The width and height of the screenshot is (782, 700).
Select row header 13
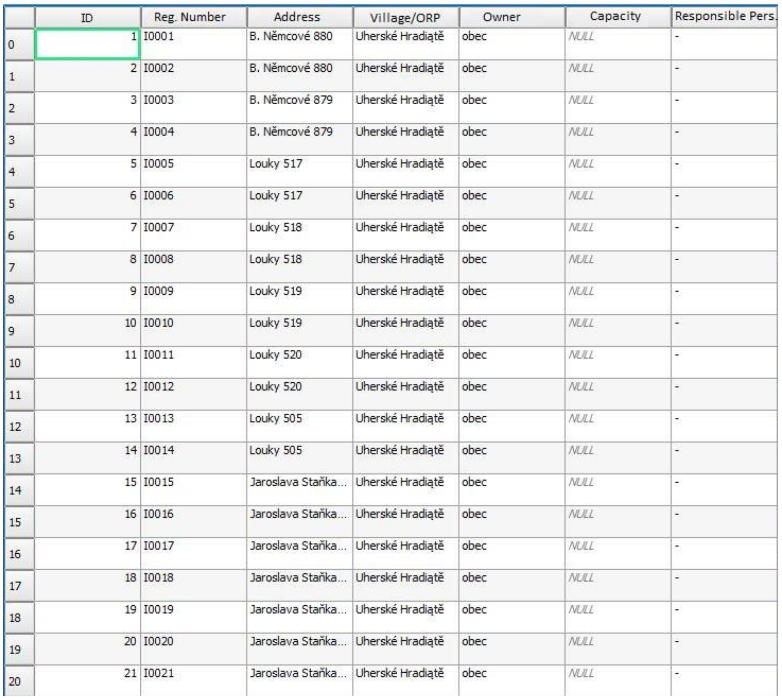19,458
